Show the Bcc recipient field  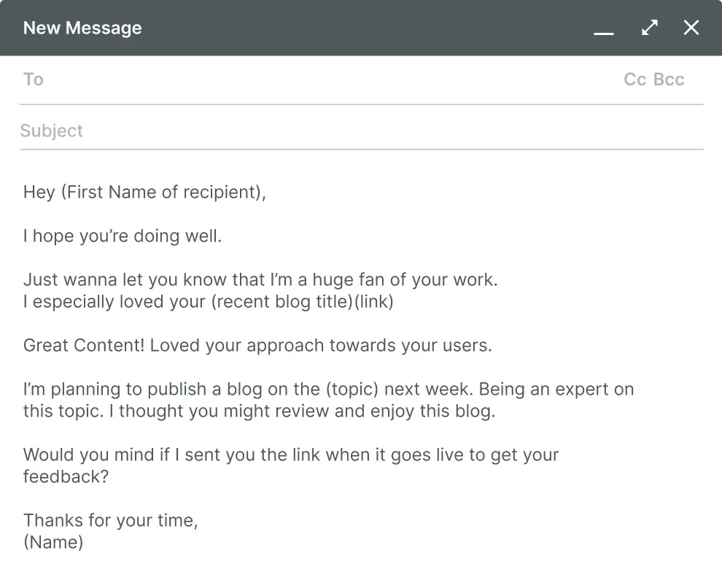pos(671,80)
